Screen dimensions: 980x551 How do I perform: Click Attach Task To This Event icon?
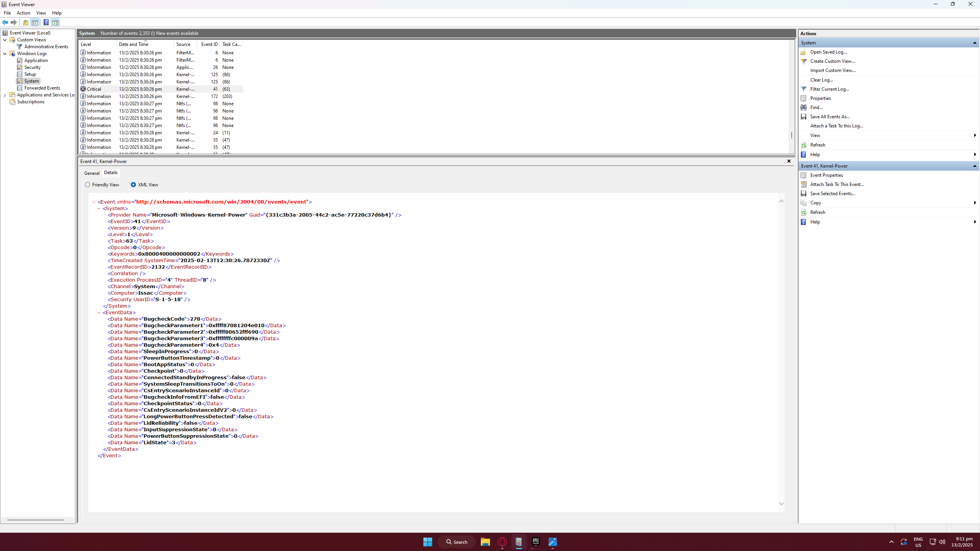(804, 184)
